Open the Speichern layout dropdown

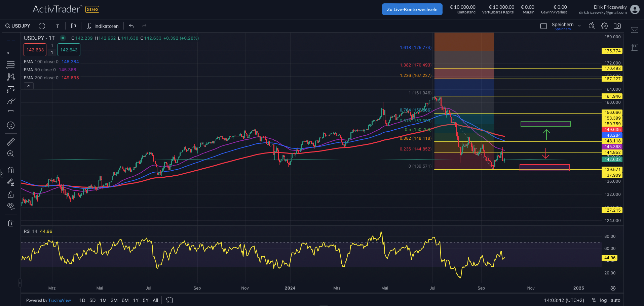click(x=579, y=26)
